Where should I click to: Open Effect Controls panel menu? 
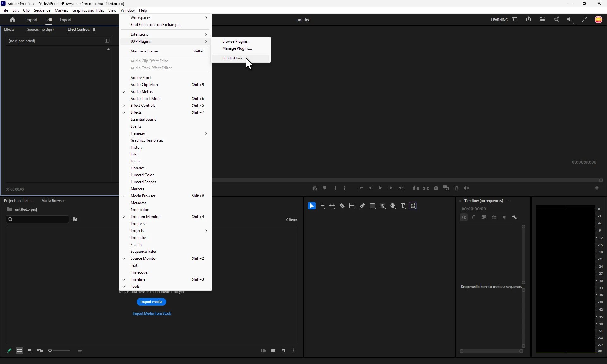[94, 29]
